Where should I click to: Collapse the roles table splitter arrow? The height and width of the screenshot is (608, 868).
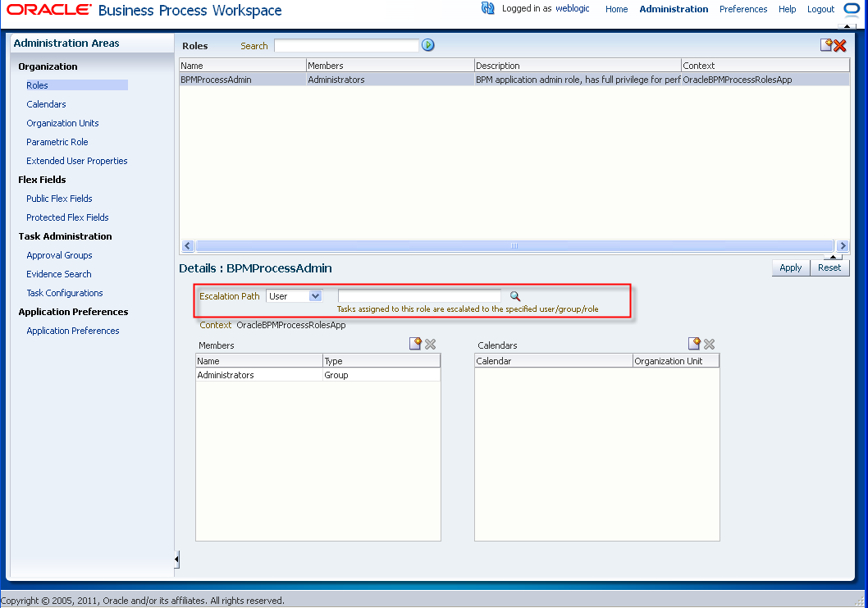click(833, 256)
